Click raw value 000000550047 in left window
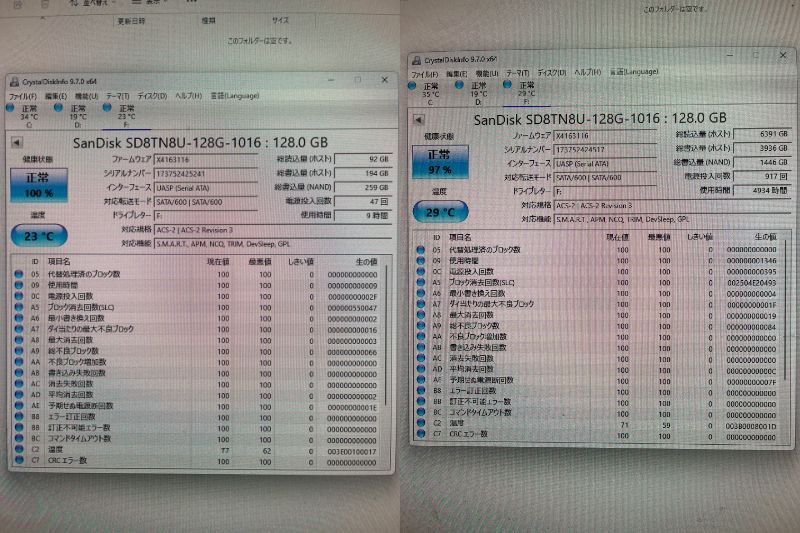 352,308
